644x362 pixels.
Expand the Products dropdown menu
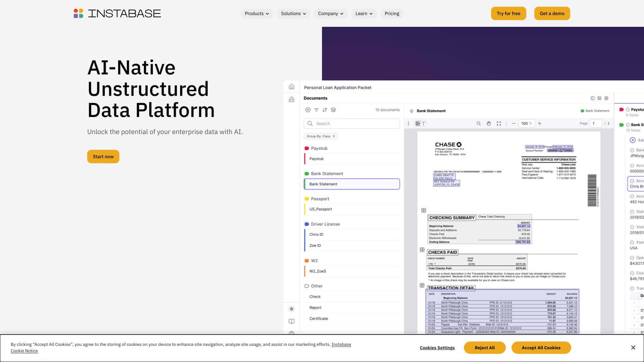point(257,14)
